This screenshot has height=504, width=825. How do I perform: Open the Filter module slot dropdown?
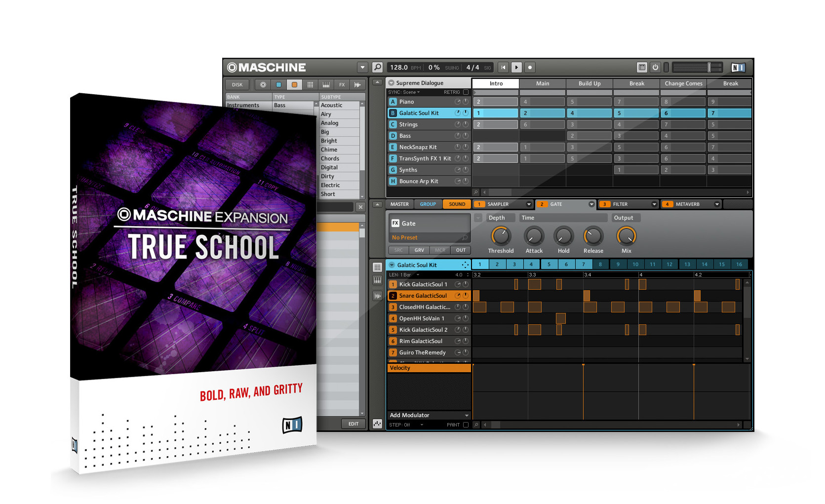[654, 204]
